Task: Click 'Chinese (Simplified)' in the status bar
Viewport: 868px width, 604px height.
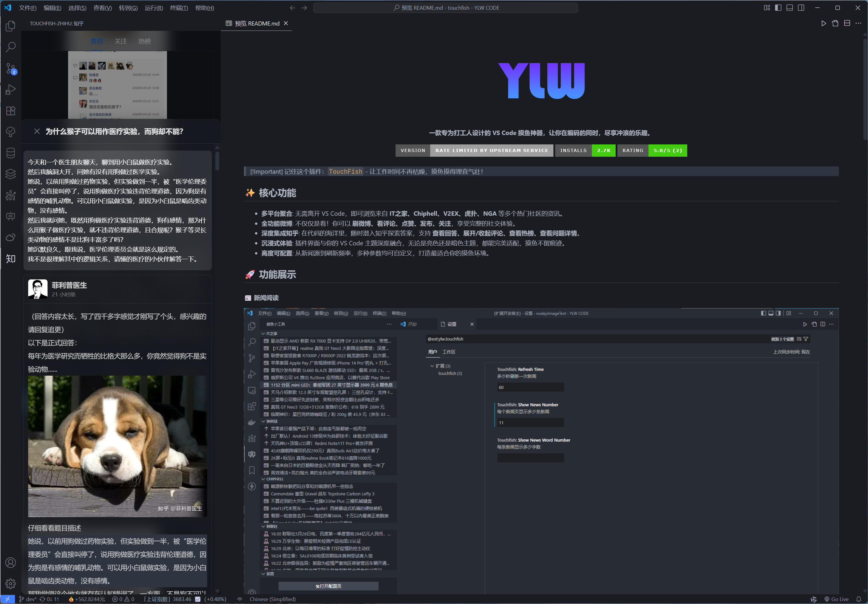Action: 273,599
